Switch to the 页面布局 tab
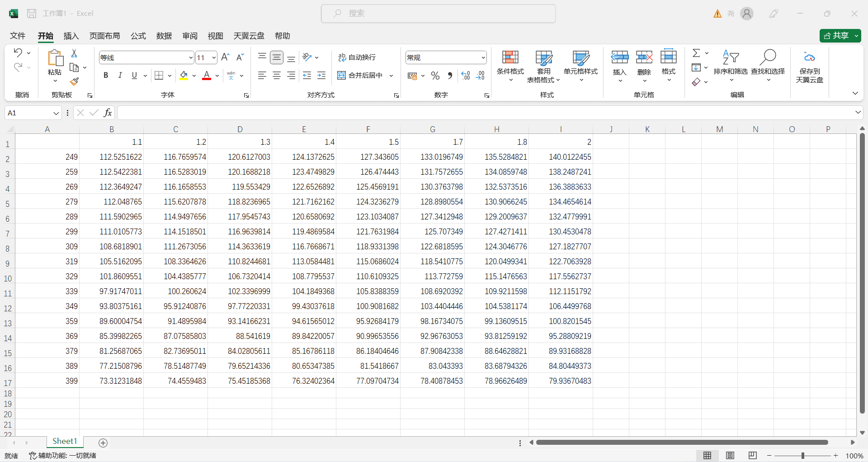This screenshot has width=868, height=462. click(104, 36)
